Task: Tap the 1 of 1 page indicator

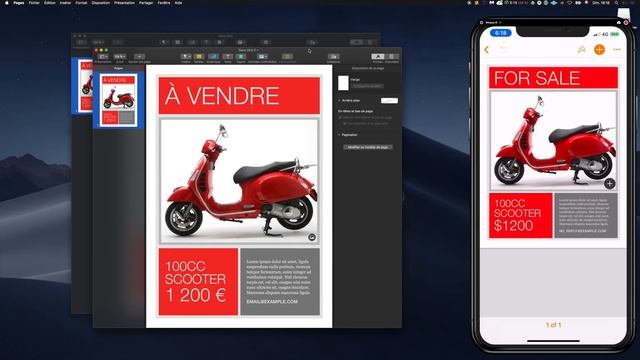Action: coord(553,325)
